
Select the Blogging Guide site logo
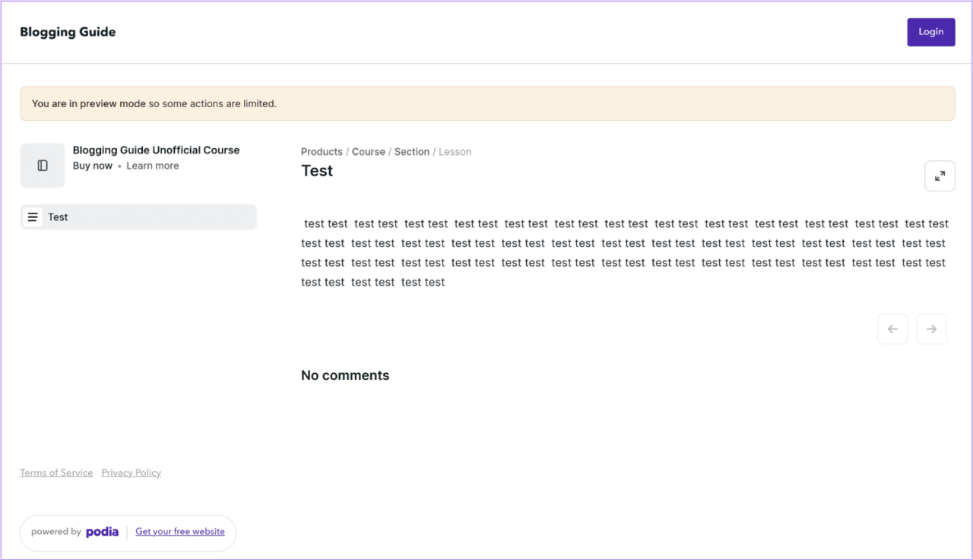click(x=68, y=32)
